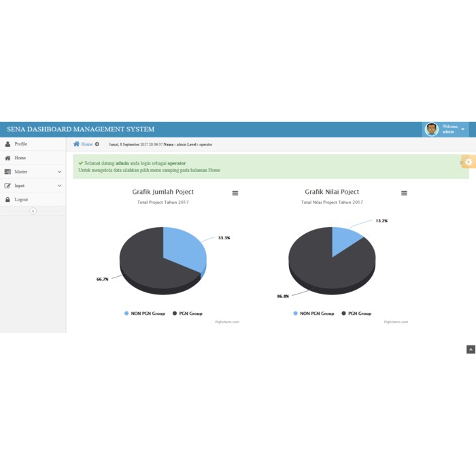Click the blue 33.3% pie slice

tap(184, 248)
